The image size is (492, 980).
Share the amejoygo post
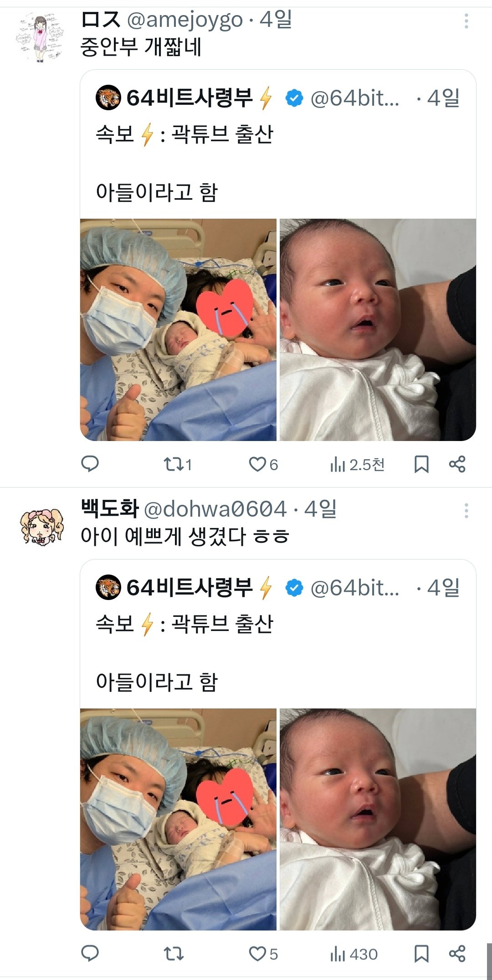(x=457, y=464)
